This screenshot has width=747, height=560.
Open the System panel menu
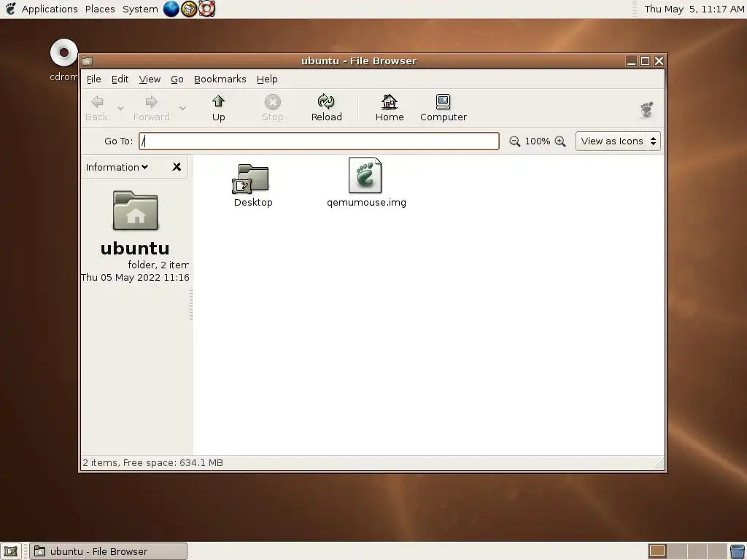140,9
